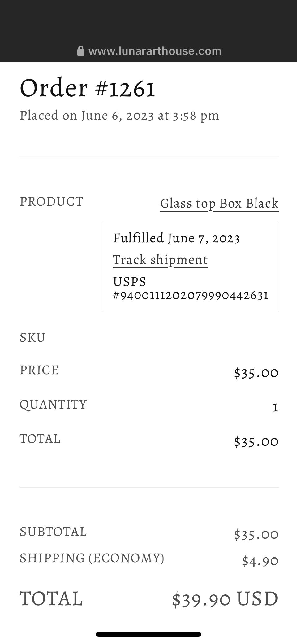This screenshot has width=297, height=644.
Task: Click the padlock security icon in address bar
Action: [x=81, y=51]
